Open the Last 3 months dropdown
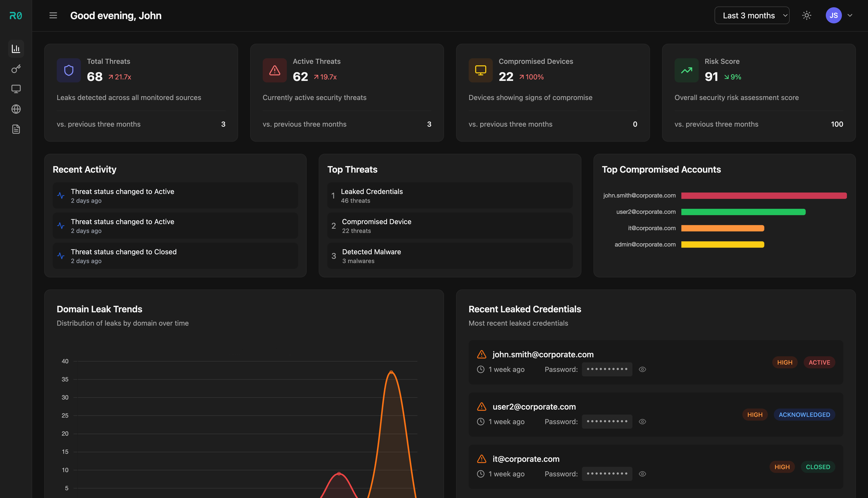This screenshot has width=868, height=498. coord(752,15)
